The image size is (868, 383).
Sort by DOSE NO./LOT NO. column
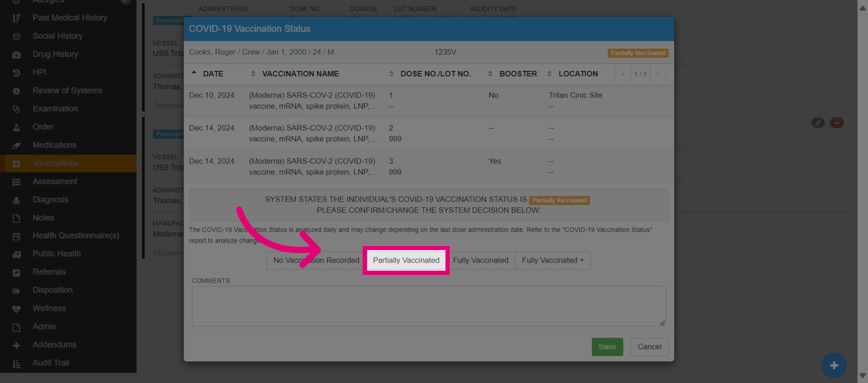[435, 74]
